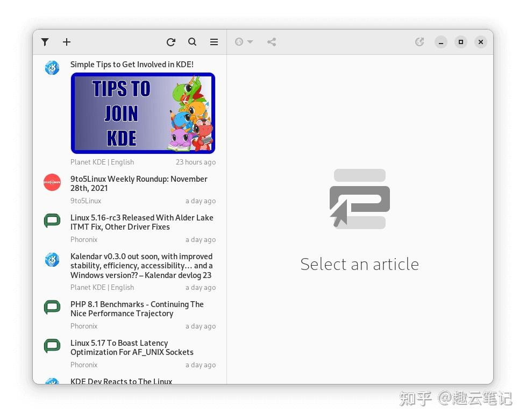526x420 pixels.
Task: Click the globe reader-view icon
Action: click(240, 41)
